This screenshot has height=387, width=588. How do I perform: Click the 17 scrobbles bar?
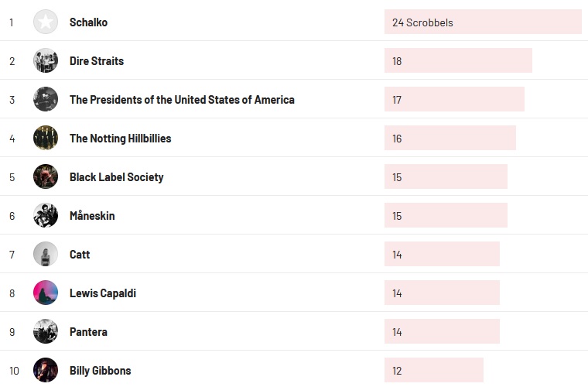453,100
